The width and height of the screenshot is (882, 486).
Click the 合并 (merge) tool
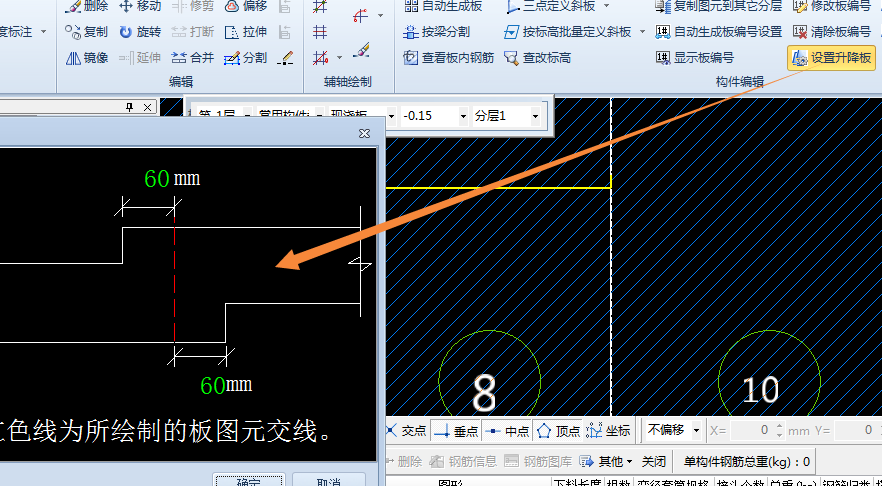click(x=193, y=58)
